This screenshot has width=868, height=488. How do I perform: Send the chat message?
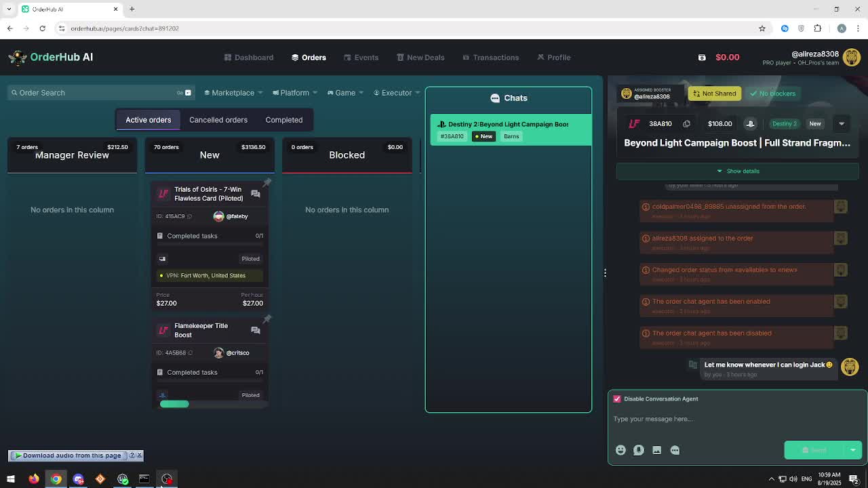[x=815, y=450]
